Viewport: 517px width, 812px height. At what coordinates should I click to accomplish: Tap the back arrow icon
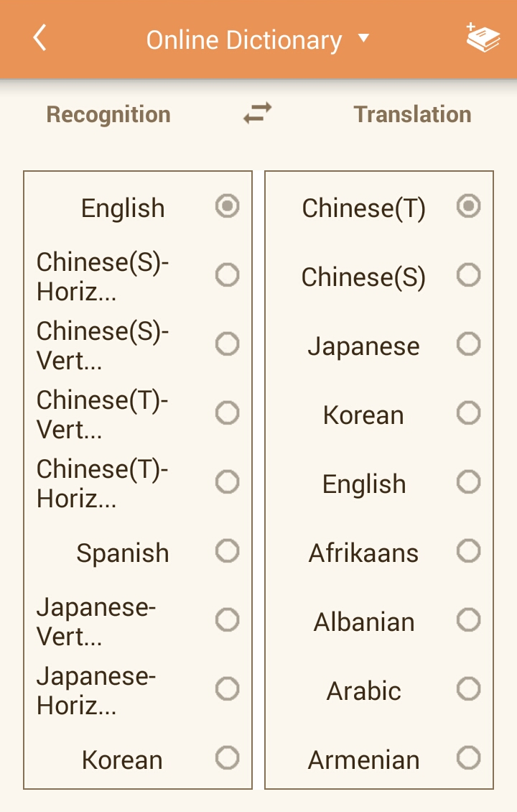[39, 38]
